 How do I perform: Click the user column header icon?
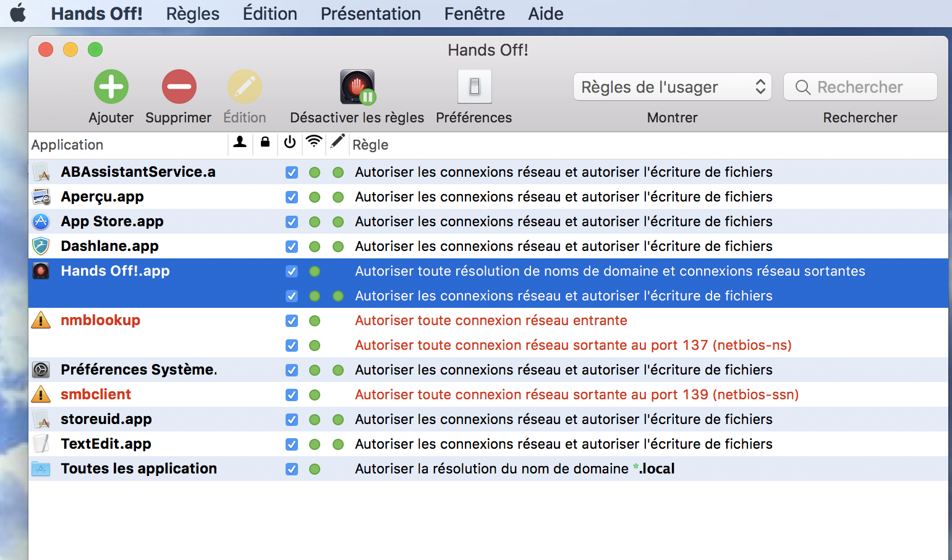coord(240,143)
